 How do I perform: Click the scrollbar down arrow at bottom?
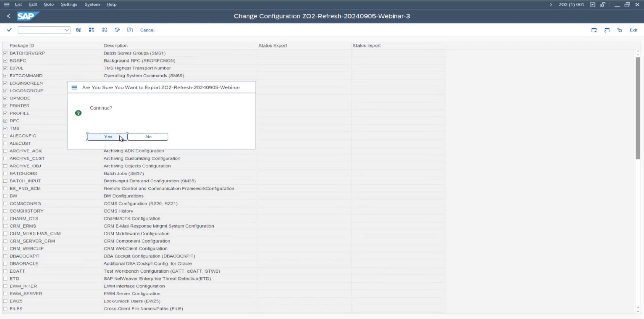pos(638,311)
